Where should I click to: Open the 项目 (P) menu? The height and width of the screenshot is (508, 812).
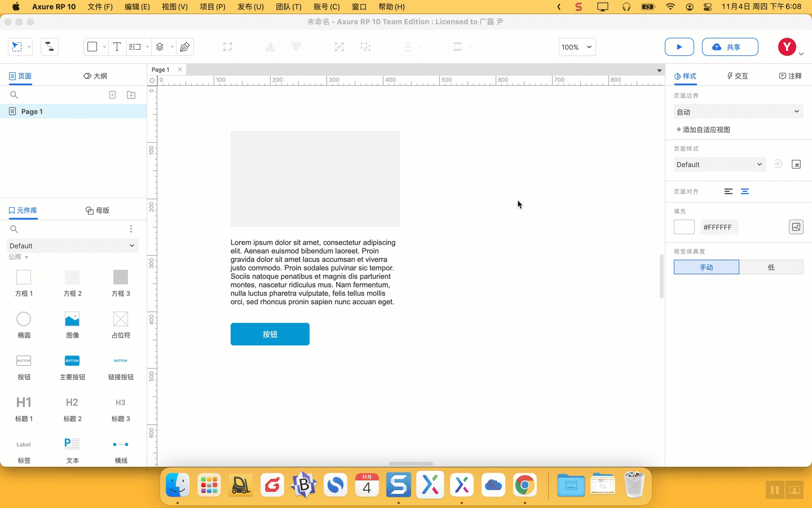(213, 7)
